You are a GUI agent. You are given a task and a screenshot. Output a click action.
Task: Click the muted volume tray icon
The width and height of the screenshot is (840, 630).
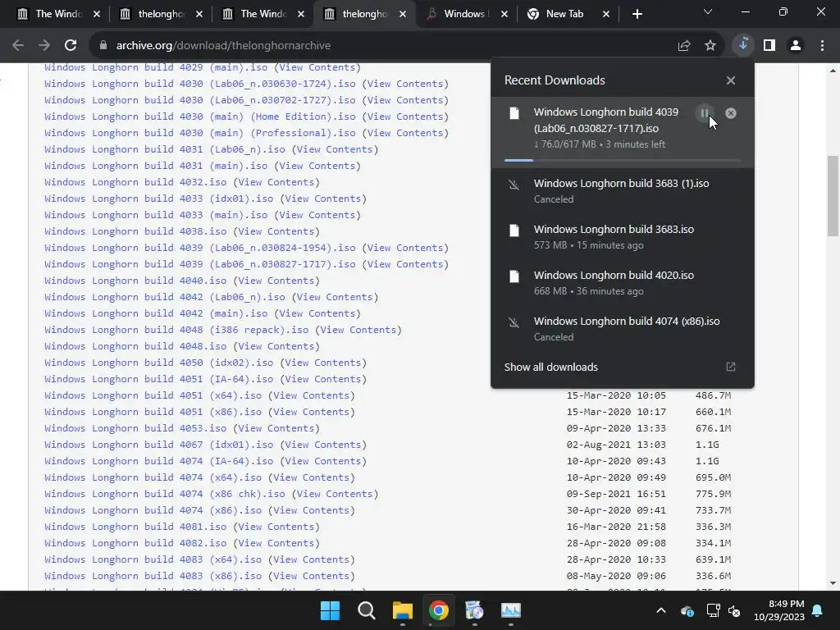[734, 610]
